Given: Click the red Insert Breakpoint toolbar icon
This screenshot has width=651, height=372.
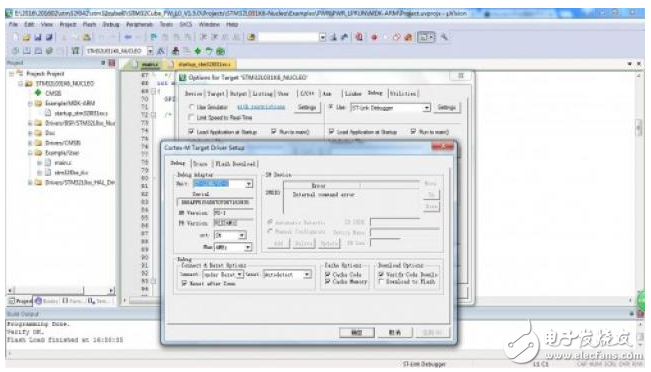Looking at the screenshot, I should [374, 37].
